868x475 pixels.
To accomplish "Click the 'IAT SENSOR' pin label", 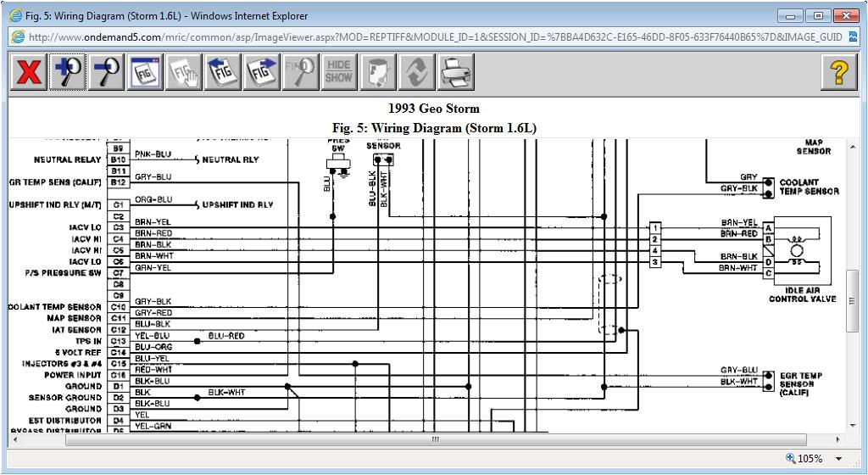I will [77, 330].
